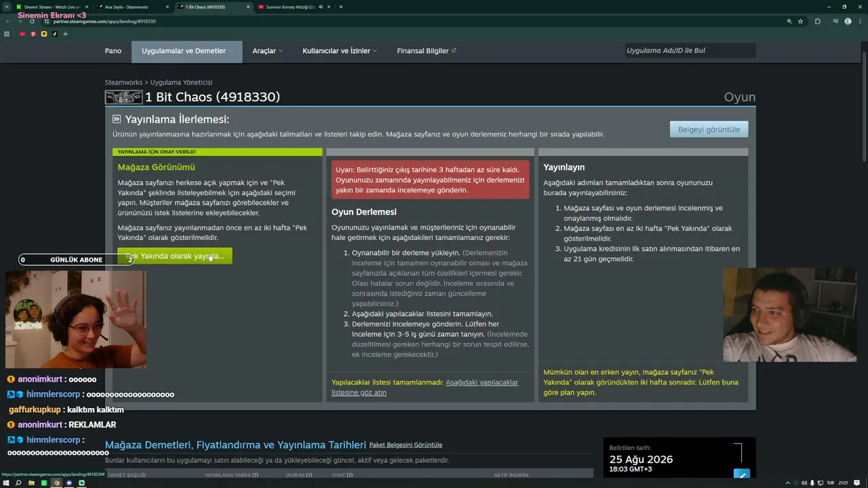This screenshot has height=488, width=868.
Task: Open the Paket Belgesini Görüntüle link
Action: coord(406,445)
